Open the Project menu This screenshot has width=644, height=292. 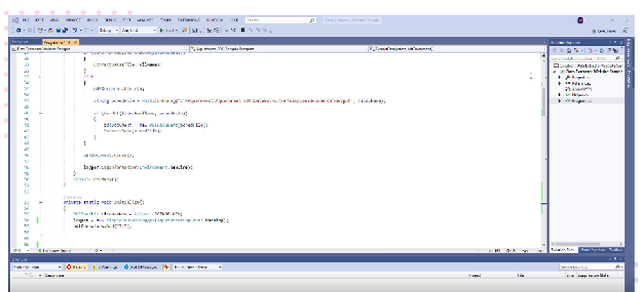(x=73, y=20)
